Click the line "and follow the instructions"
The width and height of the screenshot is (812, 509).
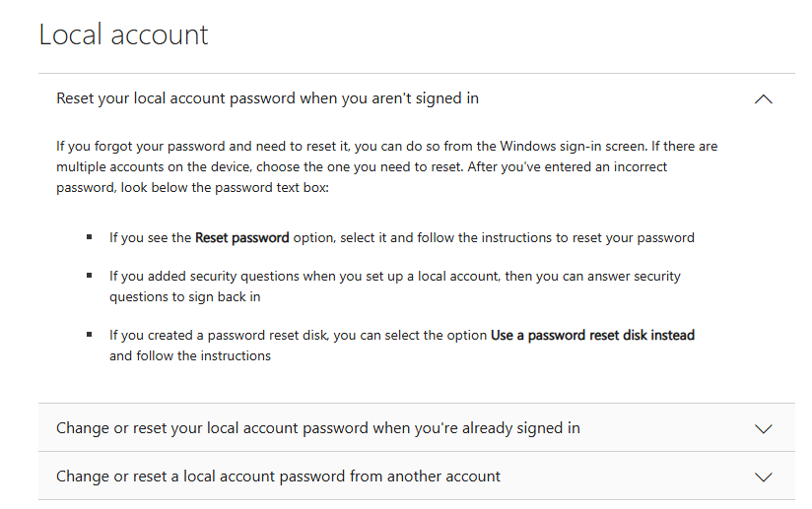click(190, 355)
